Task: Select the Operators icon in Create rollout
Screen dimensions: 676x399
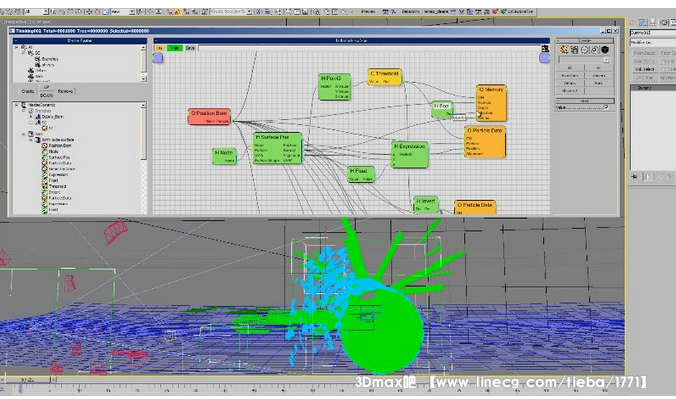Action: click(564, 50)
